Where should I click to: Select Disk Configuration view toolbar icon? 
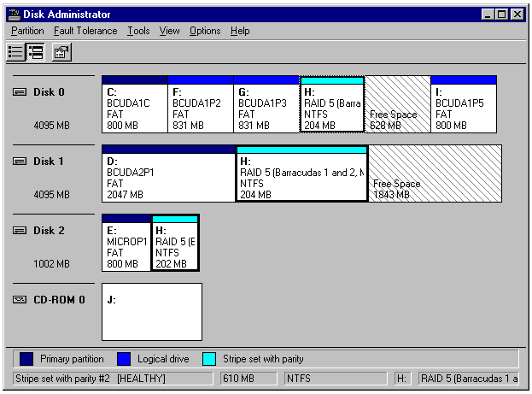(36, 52)
